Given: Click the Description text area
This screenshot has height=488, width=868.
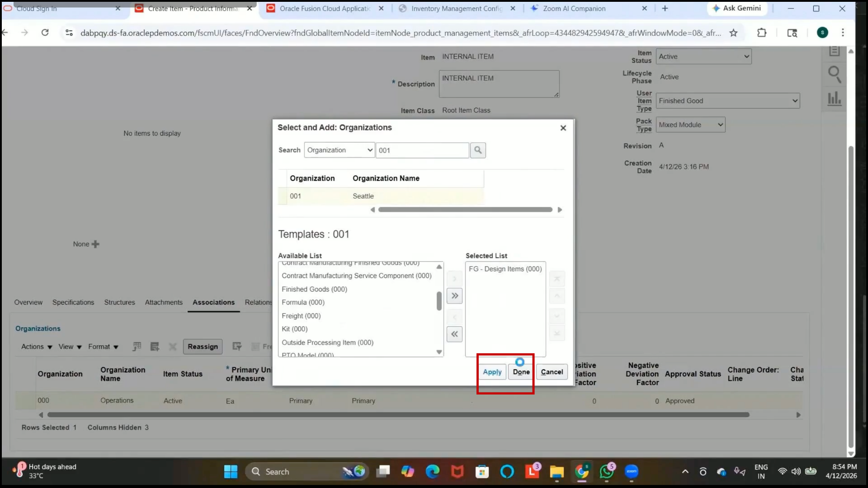Looking at the screenshot, I should click(x=499, y=84).
